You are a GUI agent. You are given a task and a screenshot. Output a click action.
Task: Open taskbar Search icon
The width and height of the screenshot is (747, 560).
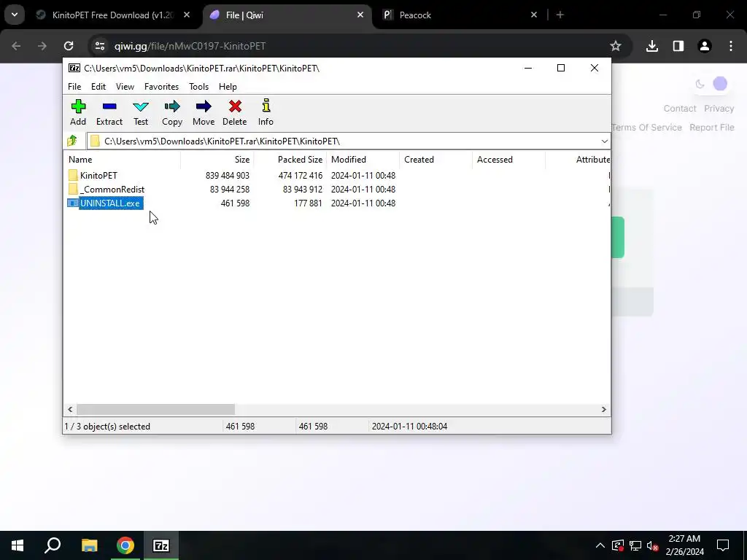pyautogui.click(x=53, y=545)
